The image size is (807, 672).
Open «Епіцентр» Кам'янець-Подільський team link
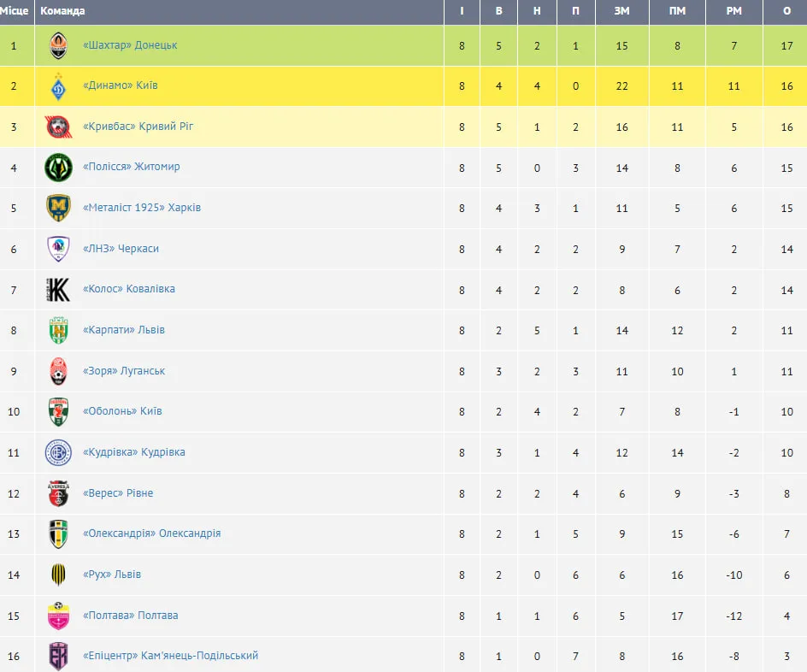coord(170,656)
